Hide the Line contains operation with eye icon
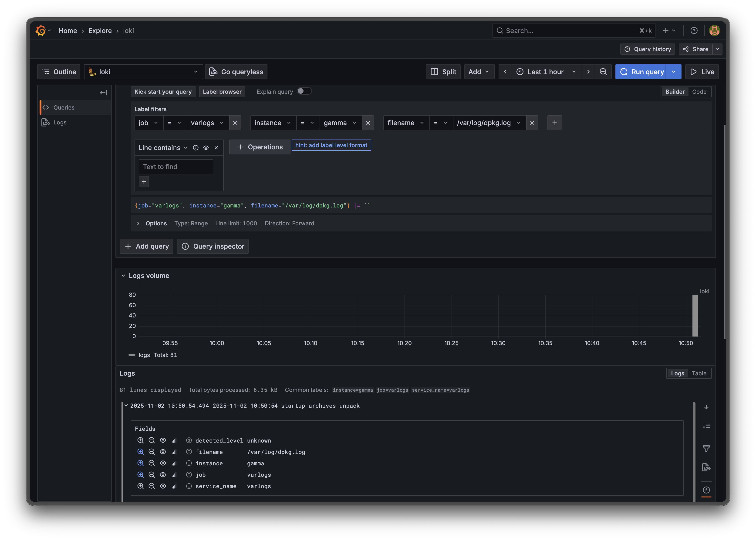The image size is (756, 540). tap(206, 148)
